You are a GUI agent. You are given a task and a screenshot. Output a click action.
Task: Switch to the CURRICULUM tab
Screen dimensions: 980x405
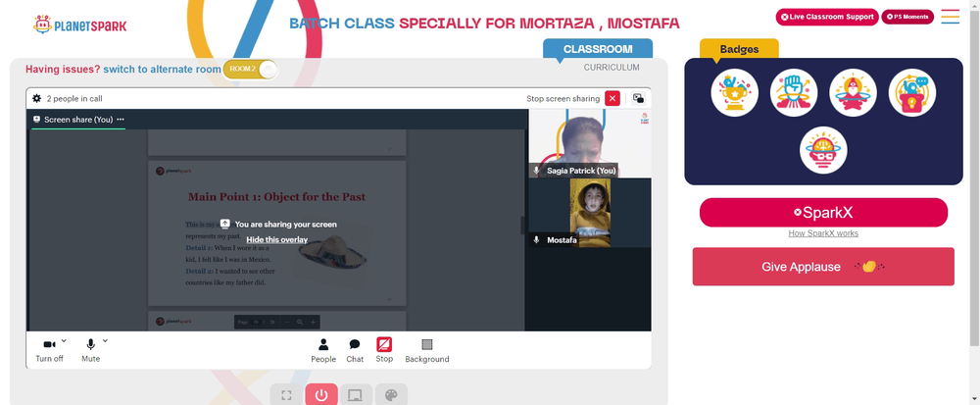(612, 68)
